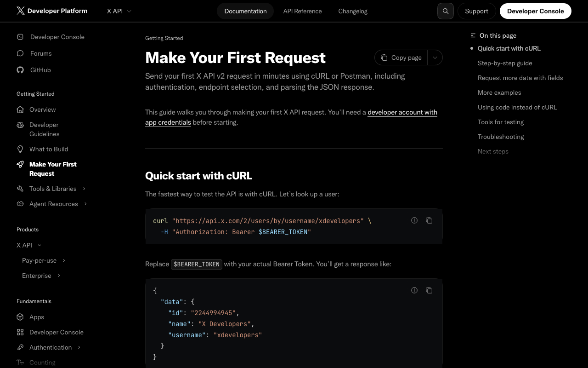The image size is (588, 368).
Task: Collapse the X API products section
Action: pyautogui.click(x=40, y=245)
